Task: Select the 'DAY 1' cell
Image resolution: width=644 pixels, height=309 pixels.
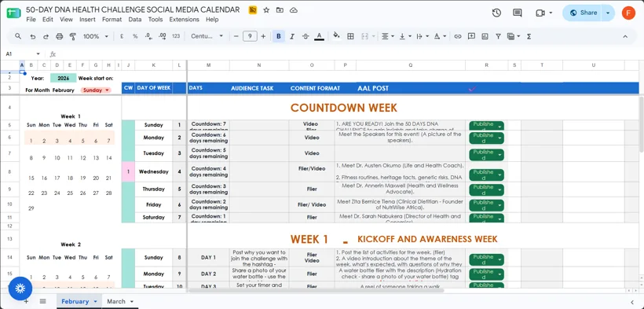Action: 208,258
